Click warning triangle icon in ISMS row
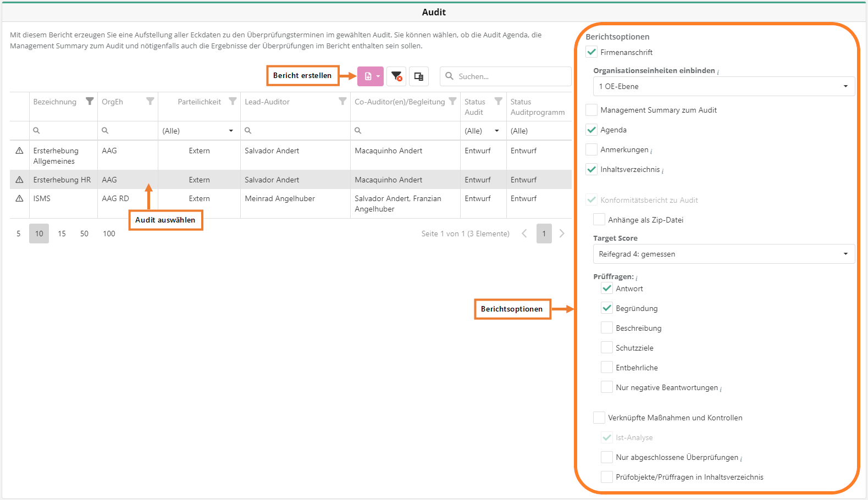 pos(19,198)
